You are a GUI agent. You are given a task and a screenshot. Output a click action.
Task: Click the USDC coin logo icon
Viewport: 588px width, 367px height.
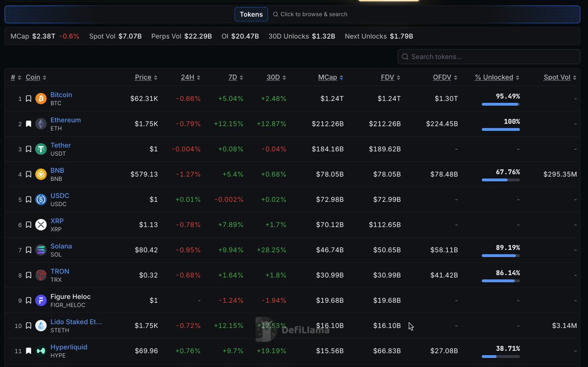(x=41, y=199)
